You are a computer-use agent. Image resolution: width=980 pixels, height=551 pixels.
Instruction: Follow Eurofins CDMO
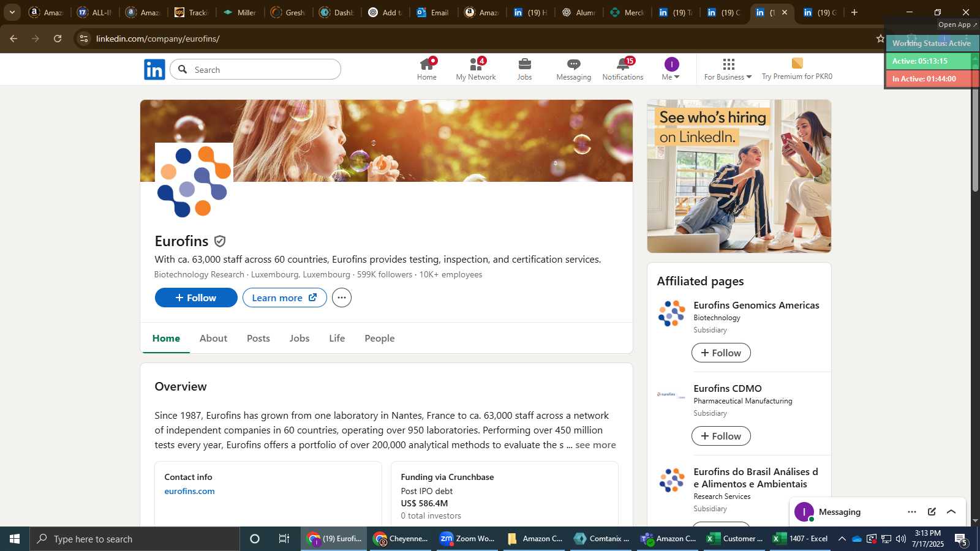coord(721,436)
